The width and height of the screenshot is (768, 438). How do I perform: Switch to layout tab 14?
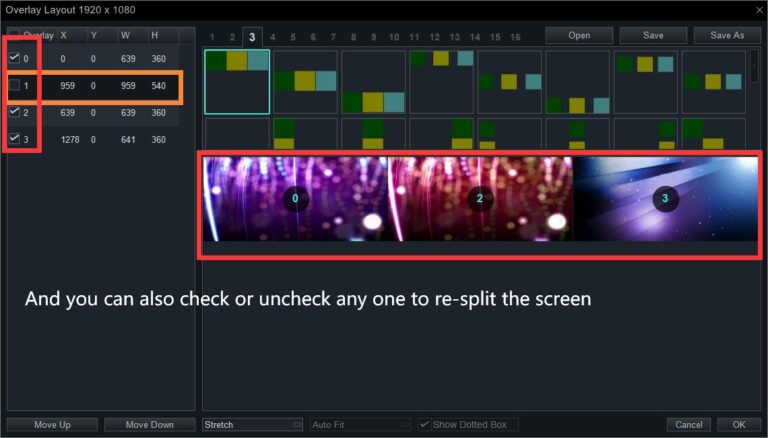475,37
